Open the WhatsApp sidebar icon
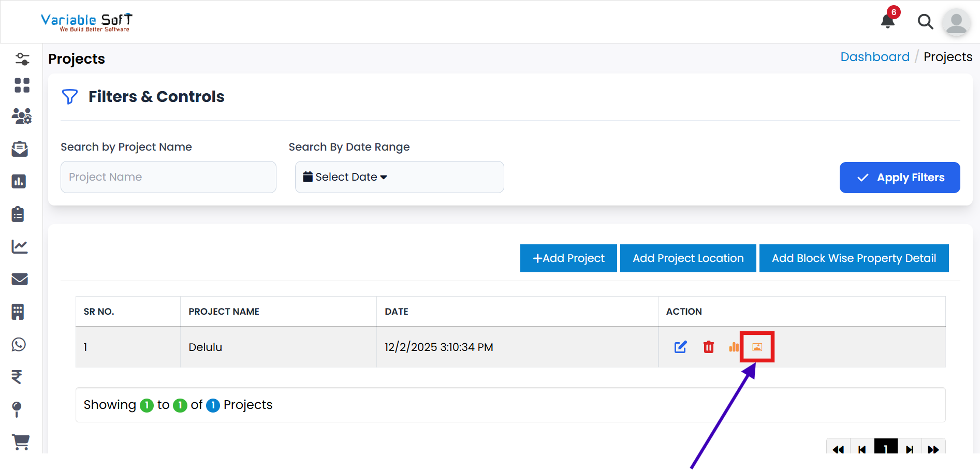This screenshot has width=980, height=470. tap(19, 344)
